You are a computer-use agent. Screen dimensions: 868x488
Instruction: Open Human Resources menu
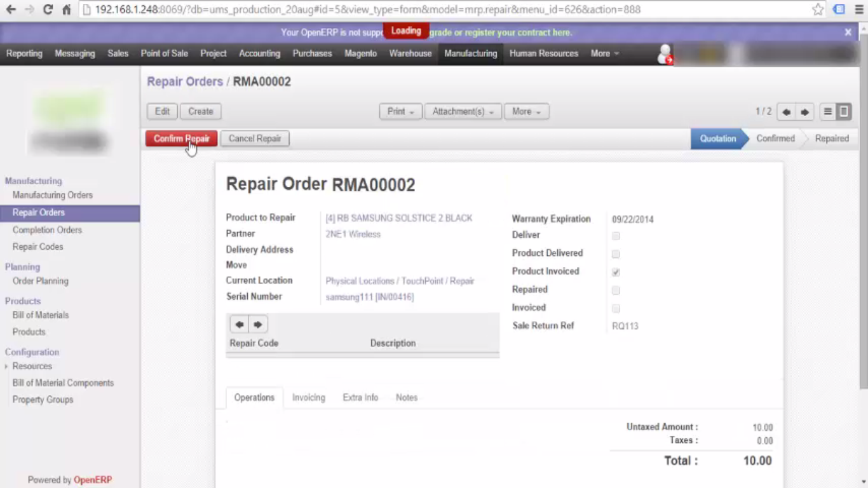(544, 53)
